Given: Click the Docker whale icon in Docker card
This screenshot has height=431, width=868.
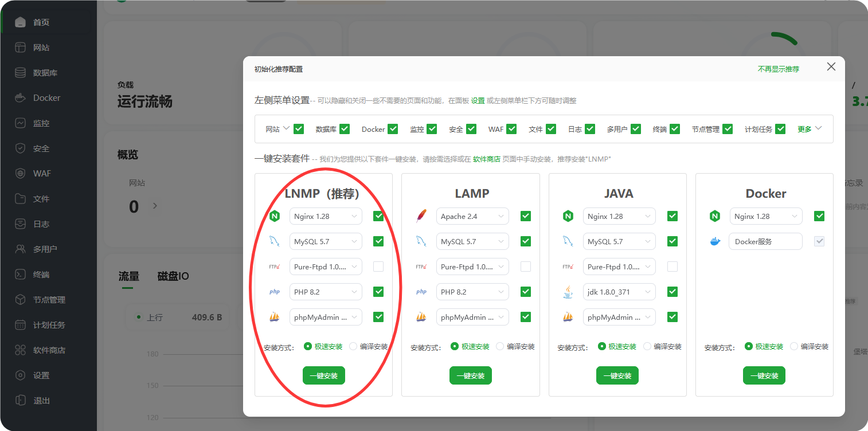Looking at the screenshot, I should coord(715,241).
